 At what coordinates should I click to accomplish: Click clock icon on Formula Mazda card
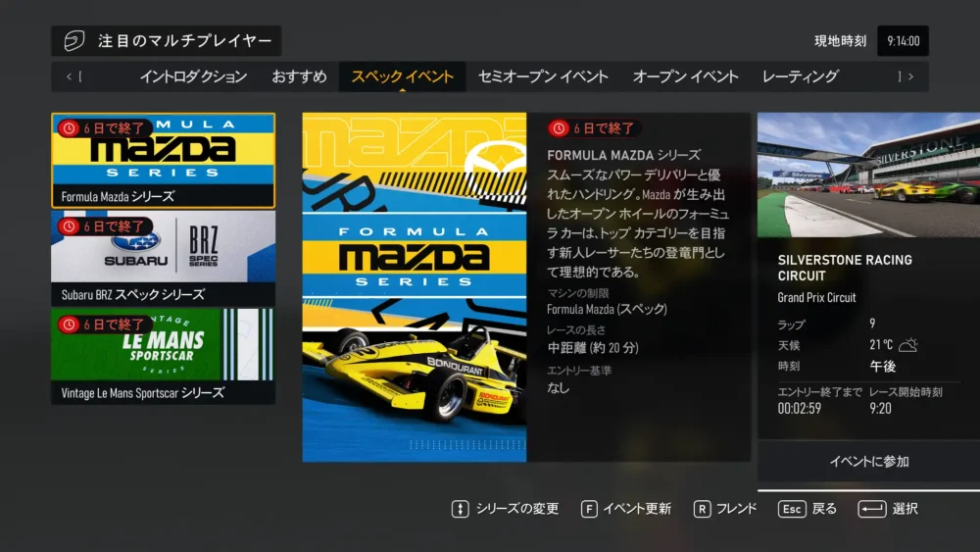69,128
